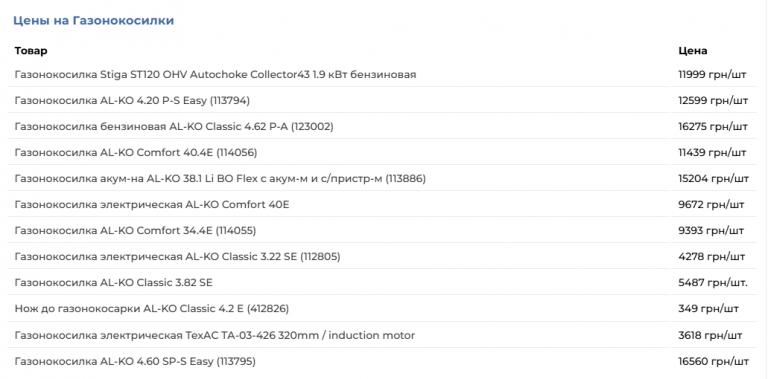The width and height of the screenshot is (768, 379).
Task: Open AL-KO 4.20 P-S Easy (113794) product
Action: click(x=132, y=100)
